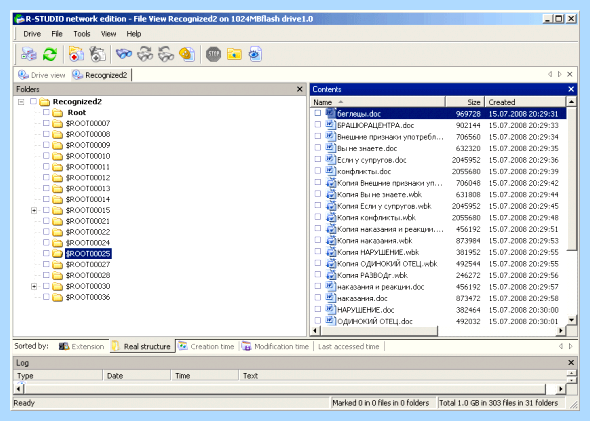Mark the наказания.doc checkbox
590x421 pixels.
[318, 298]
